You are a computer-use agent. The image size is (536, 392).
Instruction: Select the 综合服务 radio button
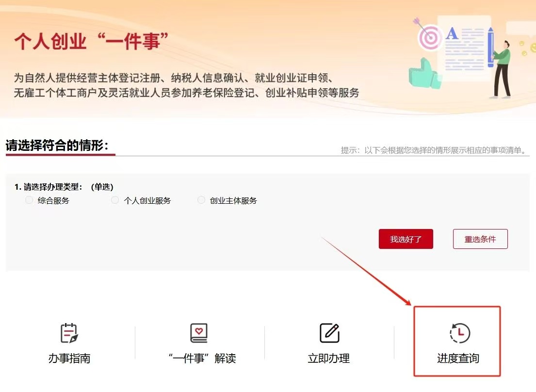pos(29,200)
